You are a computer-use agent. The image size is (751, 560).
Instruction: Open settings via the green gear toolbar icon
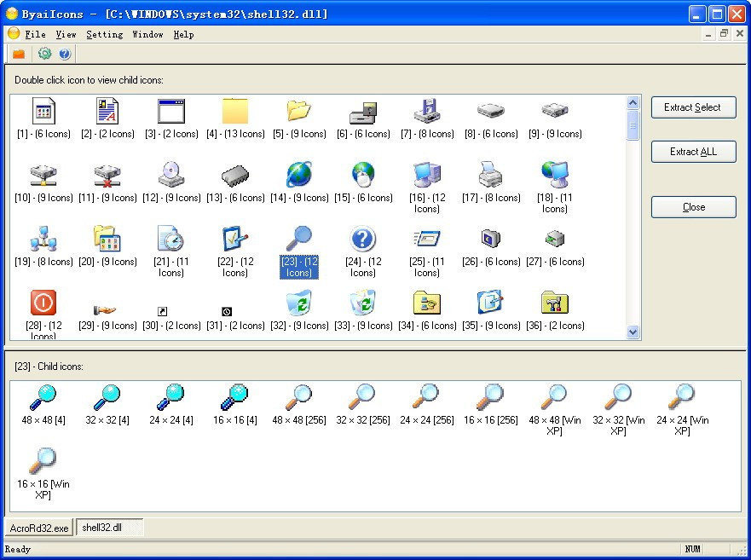click(x=44, y=54)
